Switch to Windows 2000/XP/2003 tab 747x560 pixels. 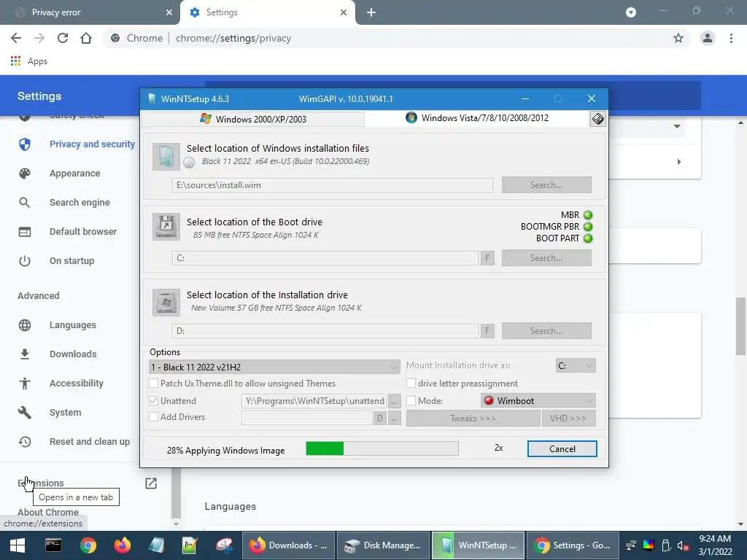(x=253, y=119)
